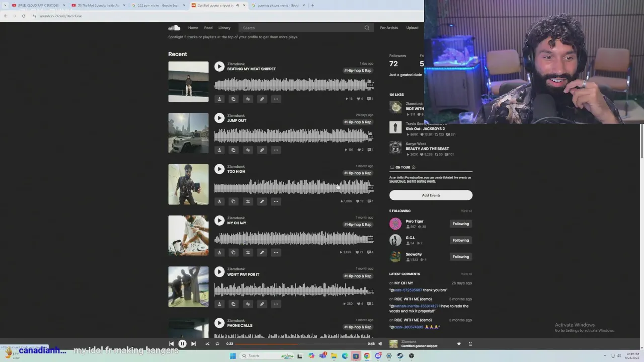The height and width of the screenshot is (362, 644).
Task: Open the Hip-hop & Rap tag on TOO HIGH
Action: coord(358,173)
